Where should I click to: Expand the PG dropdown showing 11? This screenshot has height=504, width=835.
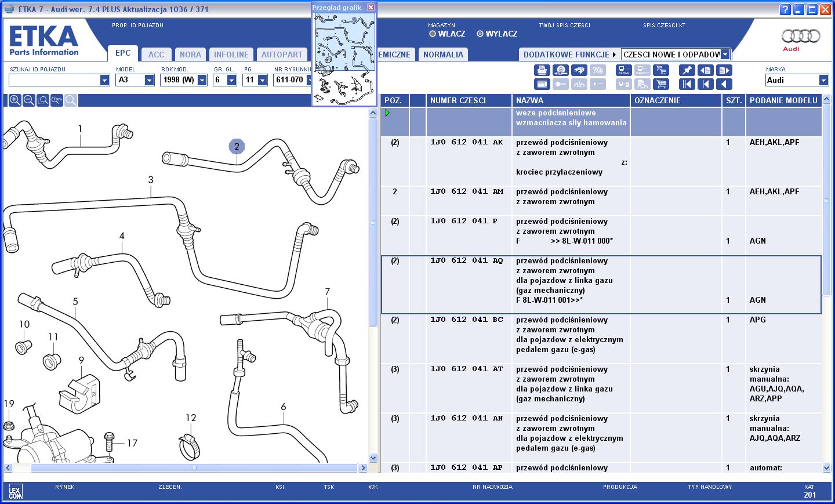(x=262, y=80)
